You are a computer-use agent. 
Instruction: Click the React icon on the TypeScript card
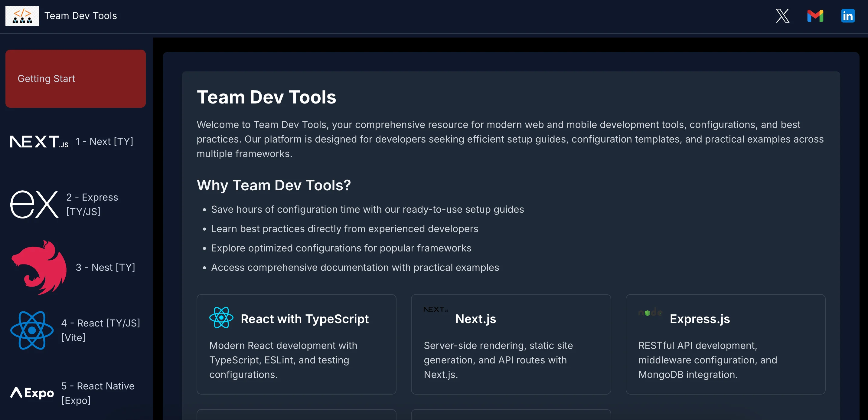(221, 318)
